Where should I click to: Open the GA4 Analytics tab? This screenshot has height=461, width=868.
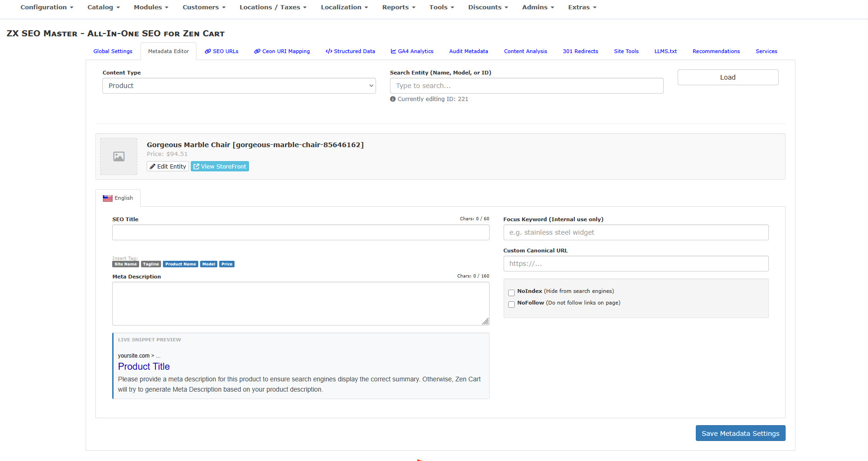tap(412, 51)
